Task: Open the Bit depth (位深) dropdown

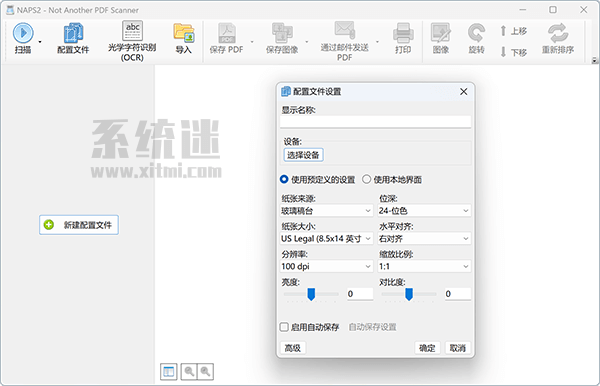Action: [424, 210]
